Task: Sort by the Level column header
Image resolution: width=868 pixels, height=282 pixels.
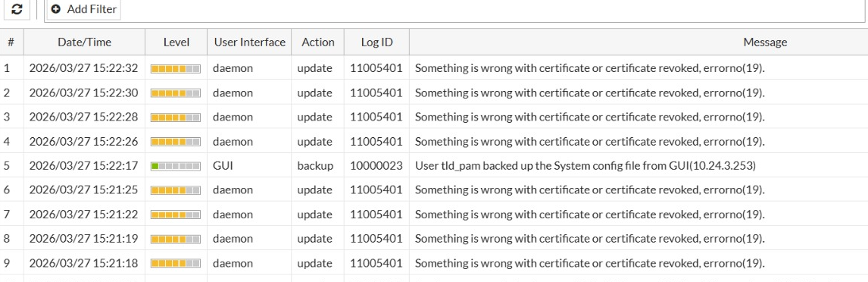Action: 176,42
